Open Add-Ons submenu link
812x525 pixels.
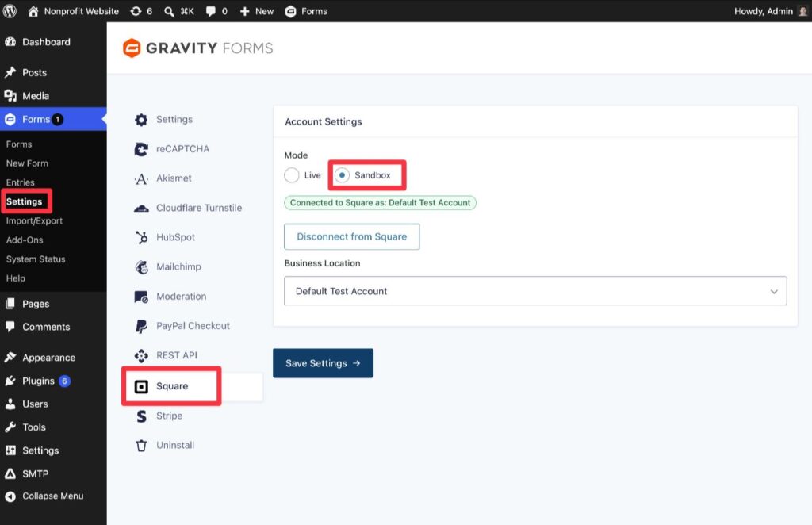point(25,240)
